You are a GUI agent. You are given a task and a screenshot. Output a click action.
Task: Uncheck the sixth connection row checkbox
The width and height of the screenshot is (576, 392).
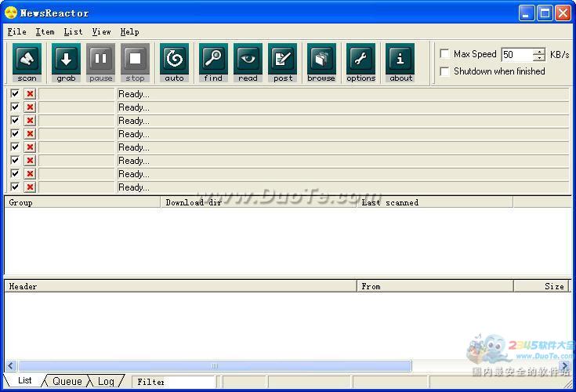click(x=15, y=160)
